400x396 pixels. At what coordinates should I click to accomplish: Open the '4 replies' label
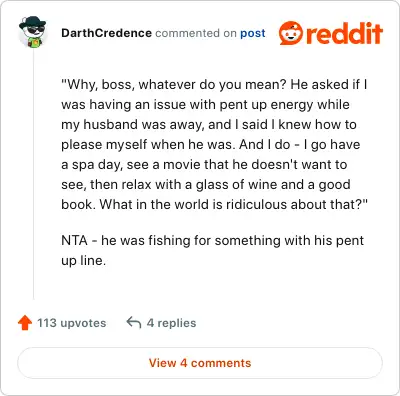(171, 323)
